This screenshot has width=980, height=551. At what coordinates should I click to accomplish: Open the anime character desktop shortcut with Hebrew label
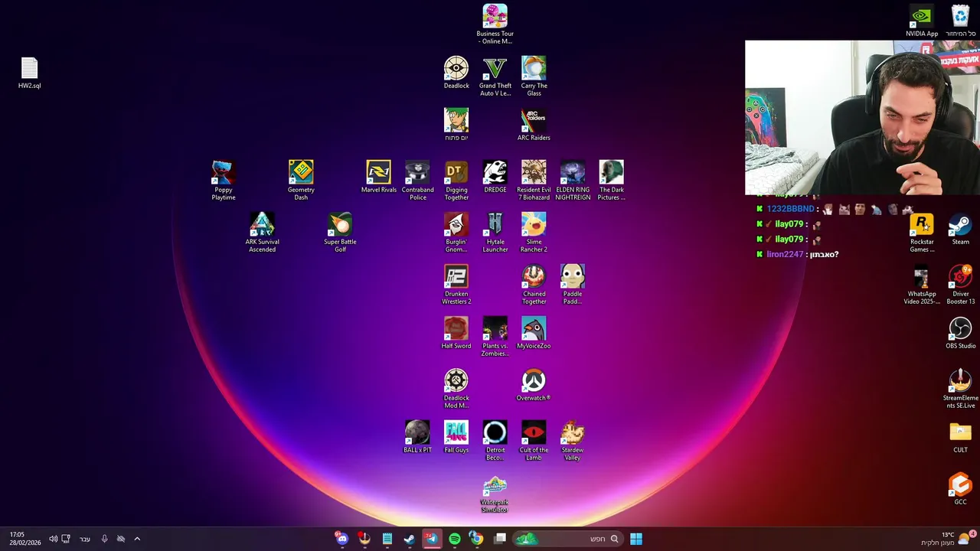coord(456,125)
